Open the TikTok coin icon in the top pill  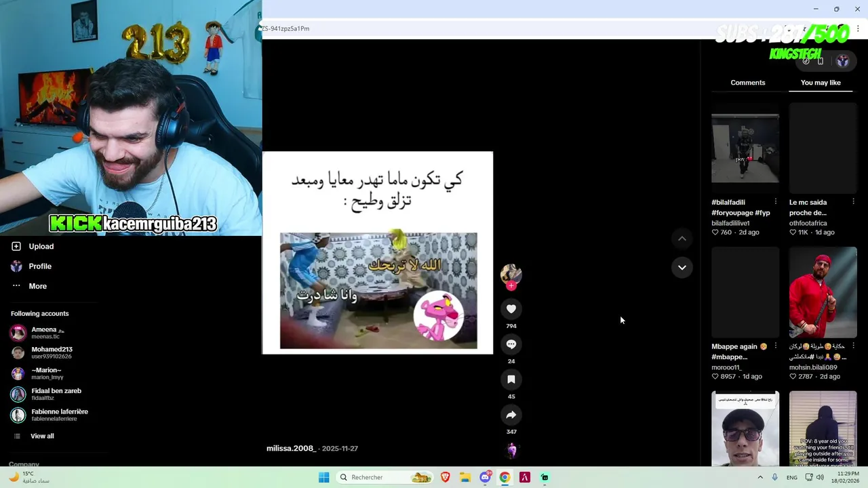(806, 61)
